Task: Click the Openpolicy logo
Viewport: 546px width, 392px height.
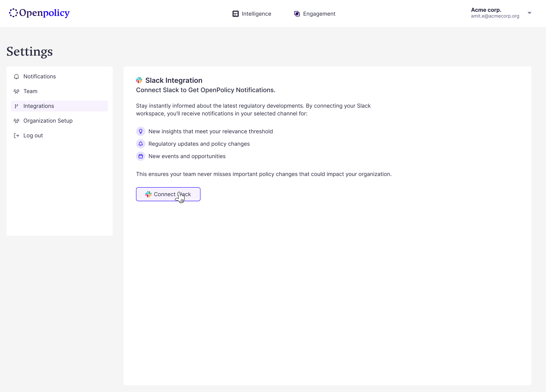Action: coord(39,13)
